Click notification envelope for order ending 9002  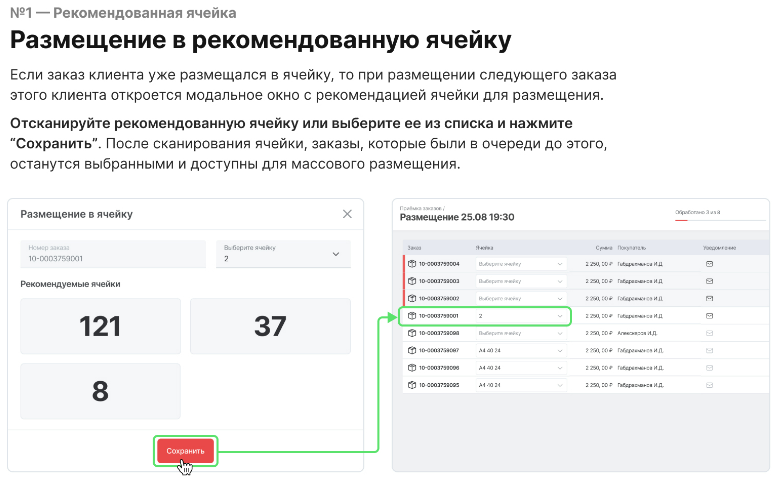click(709, 299)
